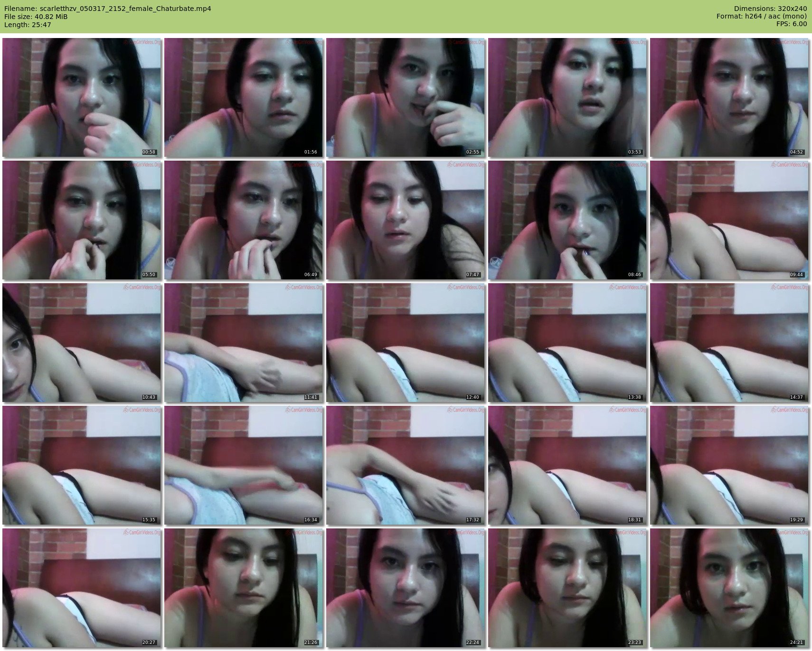The height and width of the screenshot is (651, 812).
Task: Open the frame labeled 09:44
Action: pos(729,220)
